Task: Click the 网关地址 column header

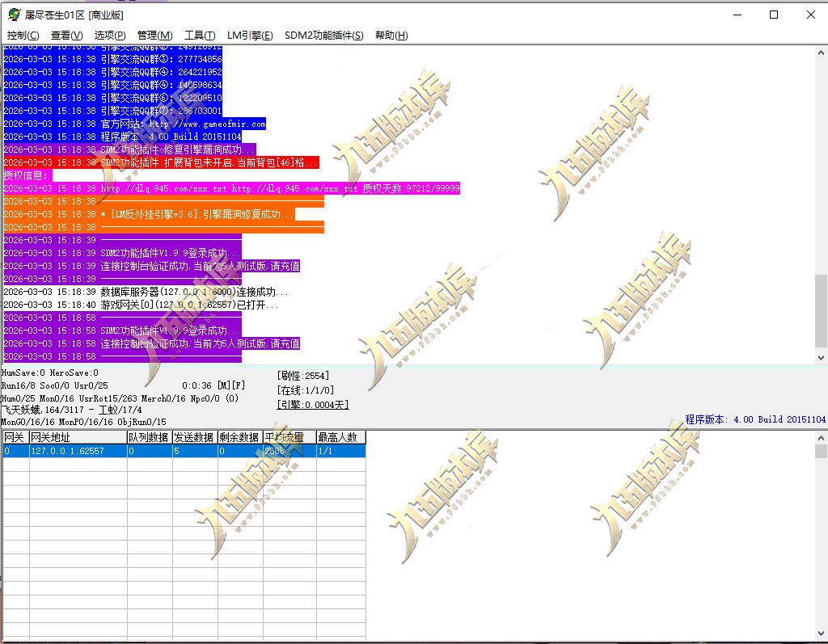Action: tap(78, 437)
